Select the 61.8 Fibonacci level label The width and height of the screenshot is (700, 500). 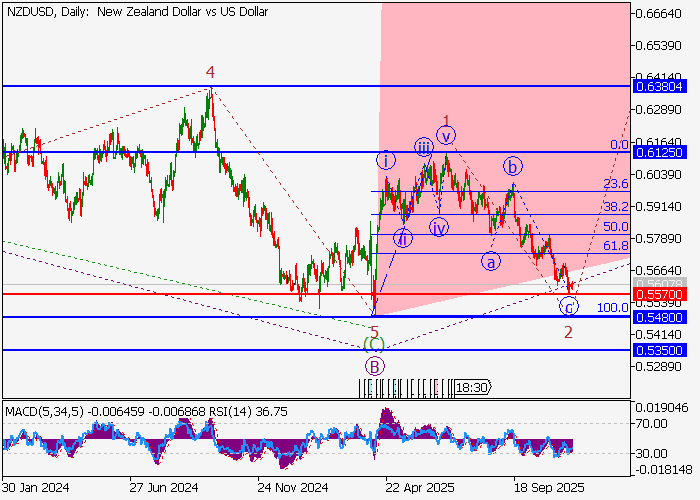tap(615, 246)
